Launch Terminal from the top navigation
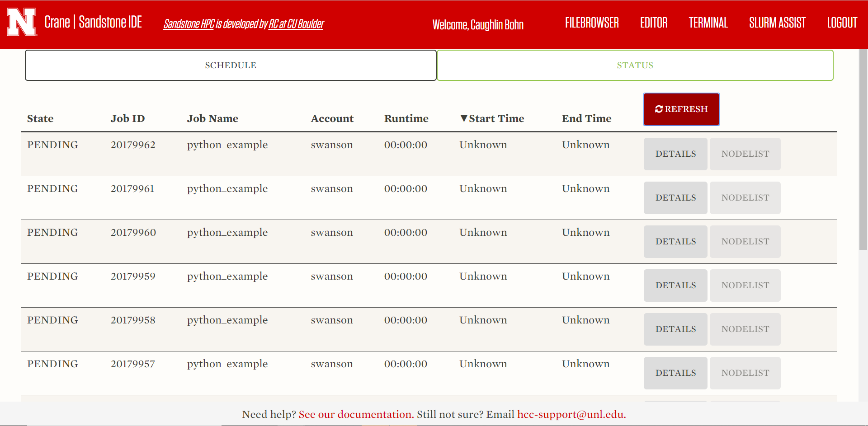Screen dimensions: 868x426 pos(708,23)
